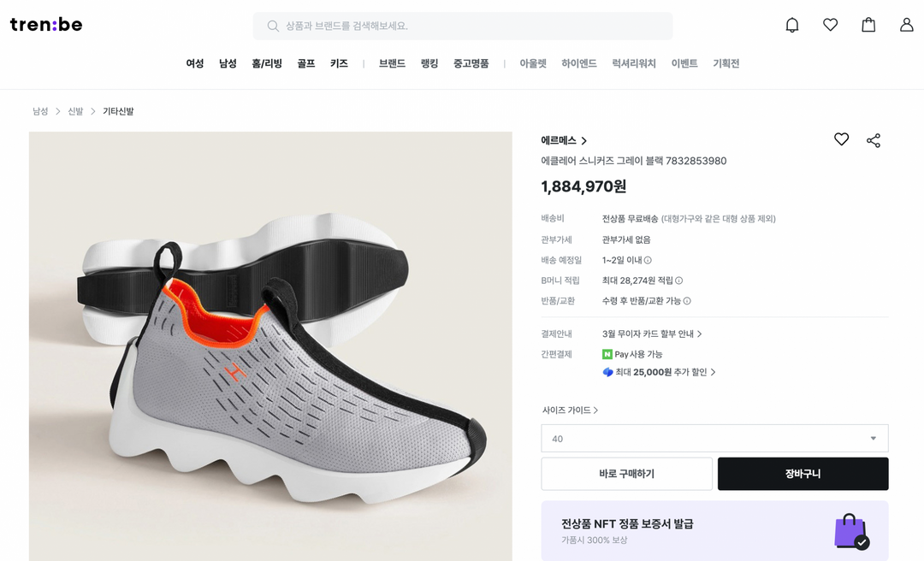Click the search magnifier icon

click(273, 26)
